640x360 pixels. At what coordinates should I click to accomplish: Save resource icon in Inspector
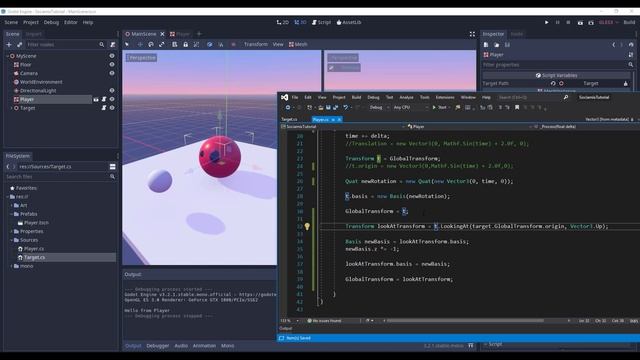[507, 44]
